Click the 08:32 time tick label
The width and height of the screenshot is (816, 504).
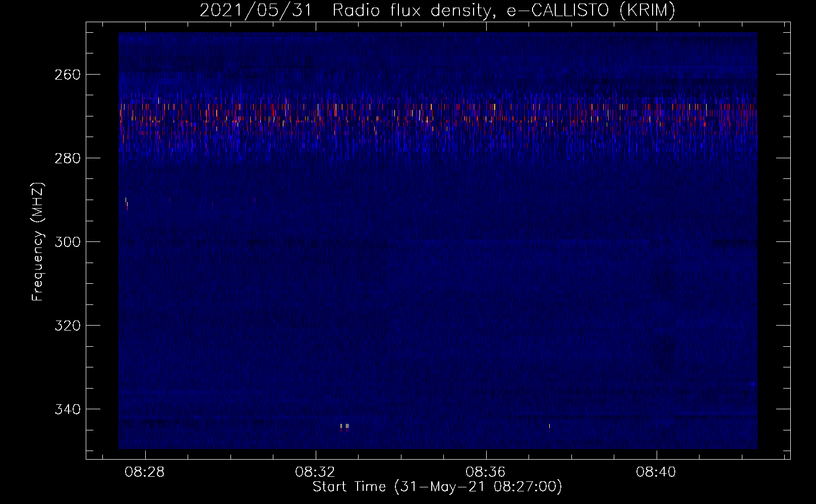(315, 472)
